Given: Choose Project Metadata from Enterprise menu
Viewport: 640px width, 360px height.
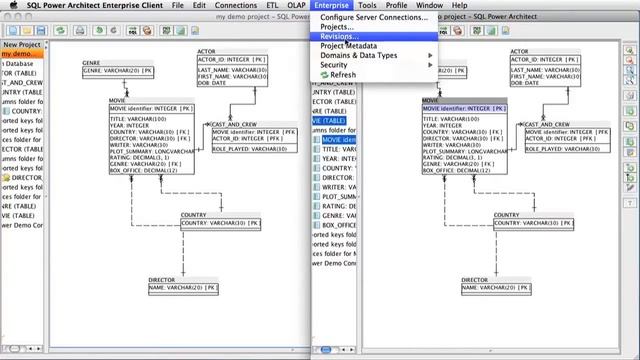Looking at the screenshot, I should pos(374,46).
